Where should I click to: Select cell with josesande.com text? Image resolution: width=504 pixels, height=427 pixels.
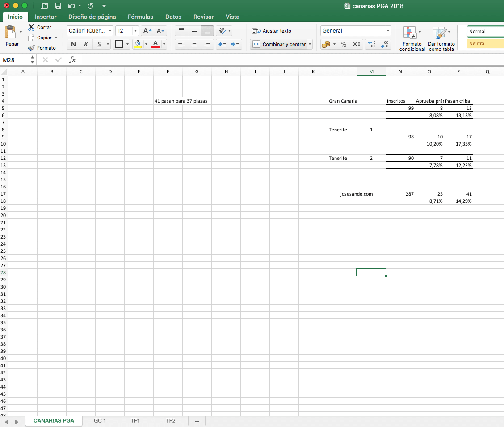click(x=357, y=194)
